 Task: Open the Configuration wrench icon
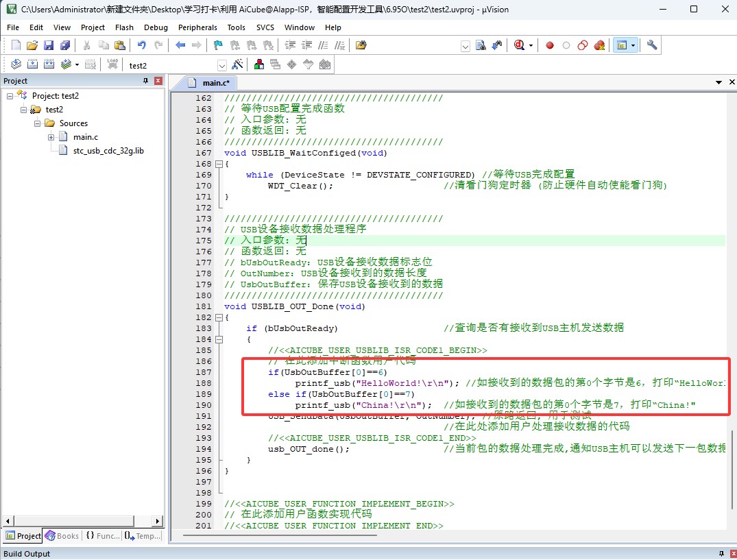pos(652,45)
